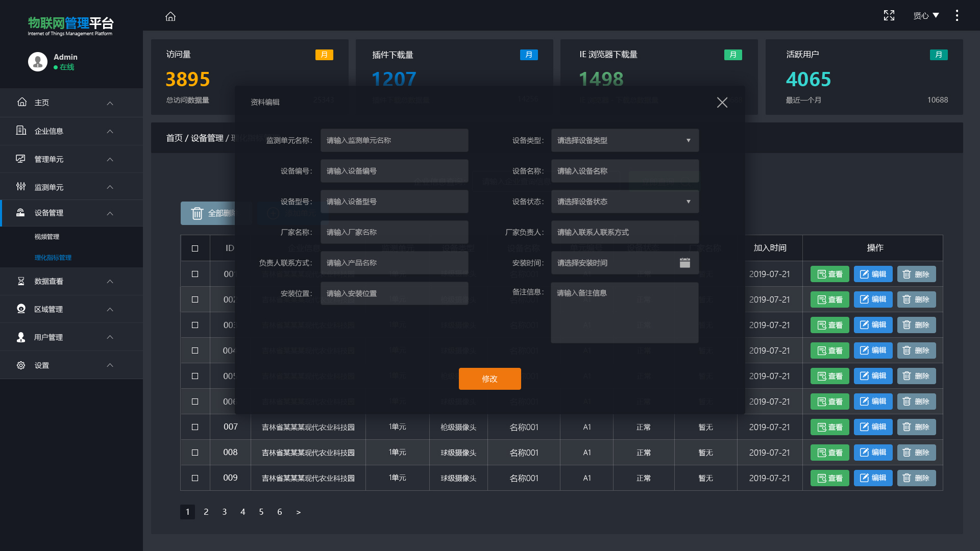
Task: Check the row 004 checkbox
Action: pyautogui.click(x=195, y=350)
